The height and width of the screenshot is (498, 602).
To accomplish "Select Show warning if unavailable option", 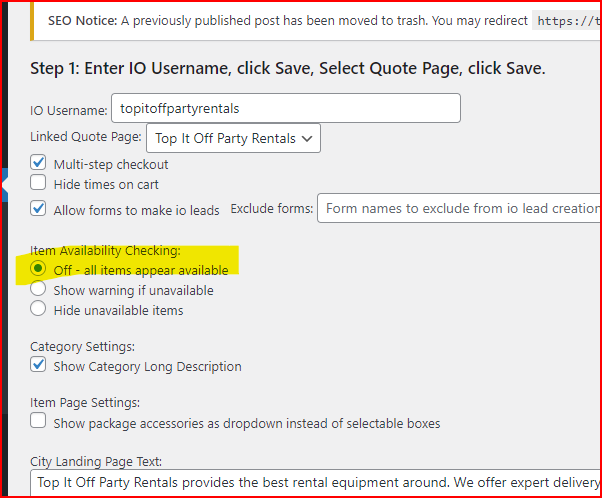I will click(38, 290).
